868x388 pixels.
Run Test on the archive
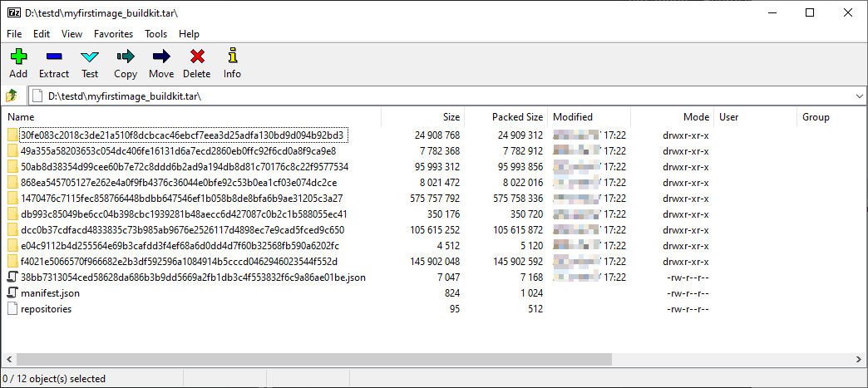tap(90, 64)
